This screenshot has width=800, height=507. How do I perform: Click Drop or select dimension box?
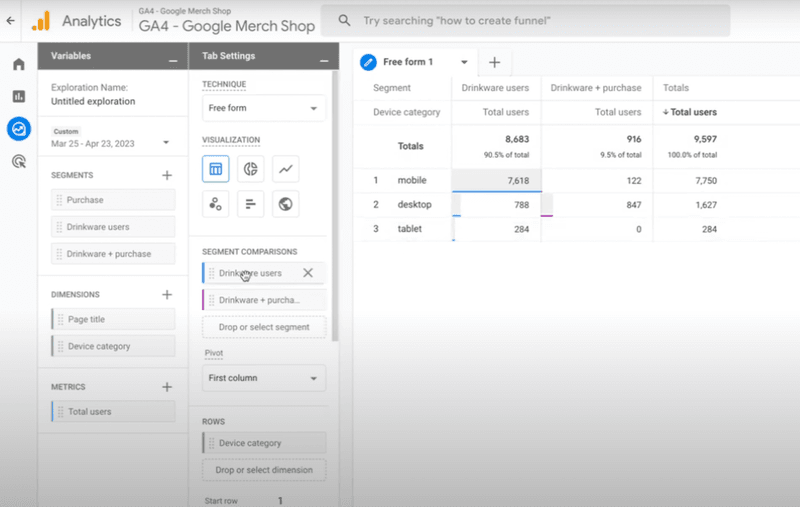point(264,470)
